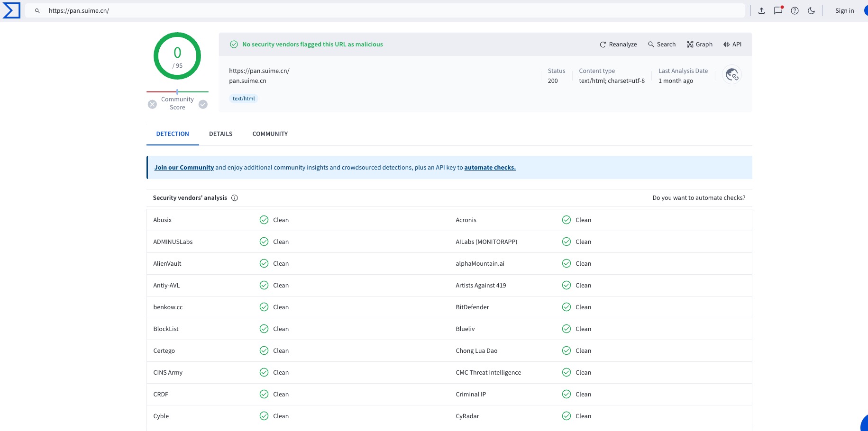Click vendor name benkow.cc

168,307
